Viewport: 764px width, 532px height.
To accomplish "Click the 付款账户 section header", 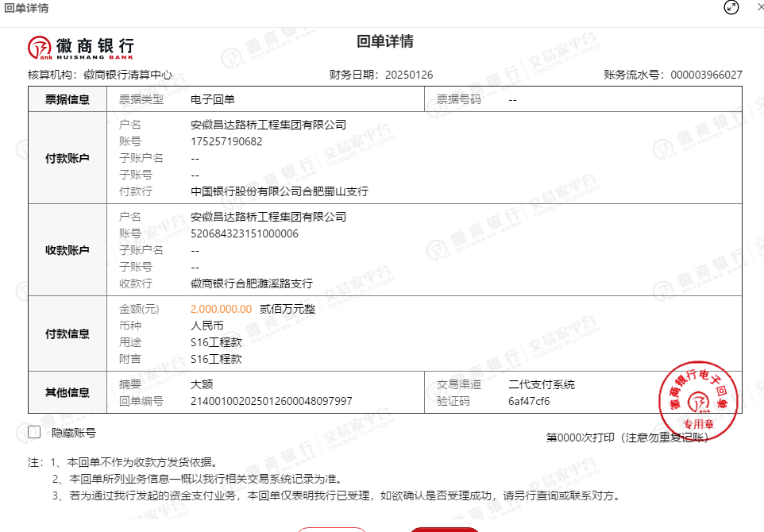I will pos(68,158).
